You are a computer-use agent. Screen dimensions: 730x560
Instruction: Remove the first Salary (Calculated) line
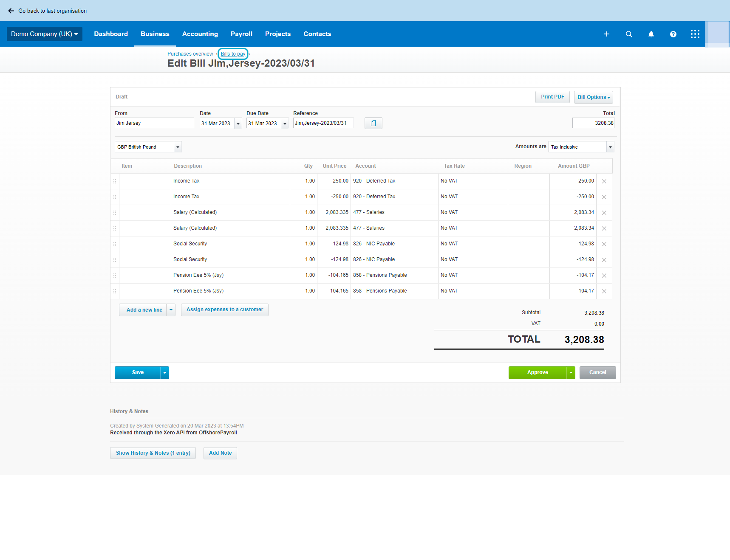pyautogui.click(x=604, y=213)
